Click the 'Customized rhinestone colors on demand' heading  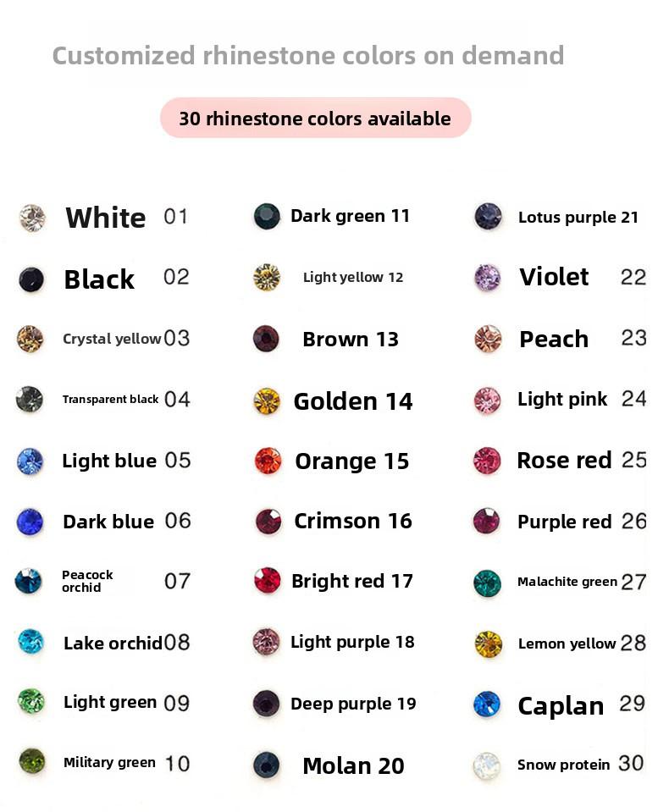coord(308,56)
